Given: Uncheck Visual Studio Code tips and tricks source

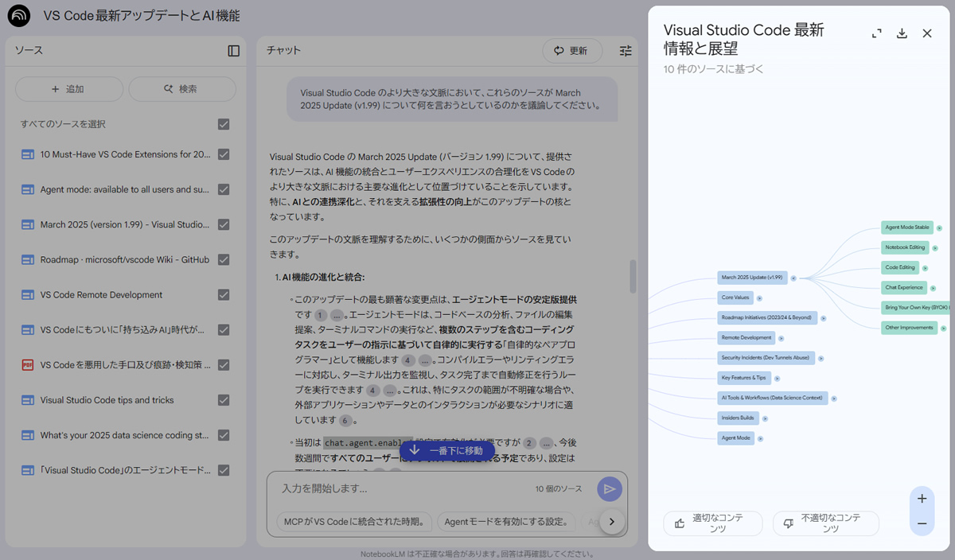Looking at the screenshot, I should (x=224, y=400).
